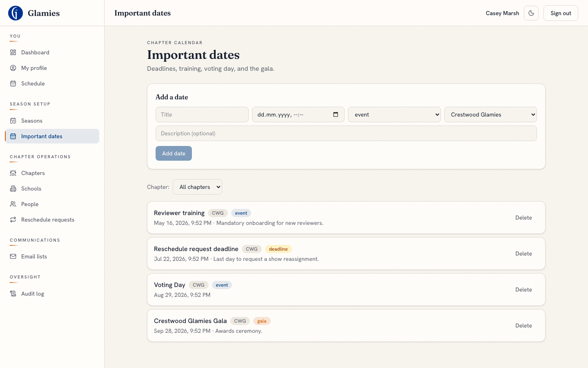
Task: Open Schools section
Action: (x=52, y=188)
